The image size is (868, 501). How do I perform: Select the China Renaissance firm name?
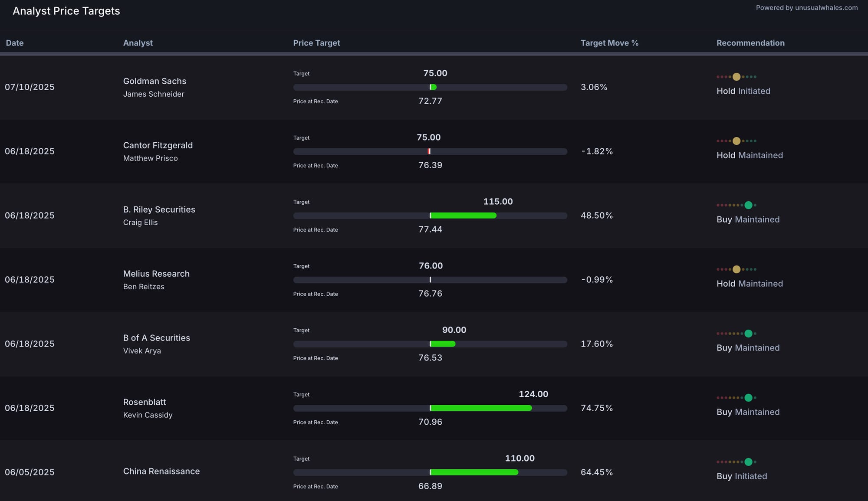161,471
